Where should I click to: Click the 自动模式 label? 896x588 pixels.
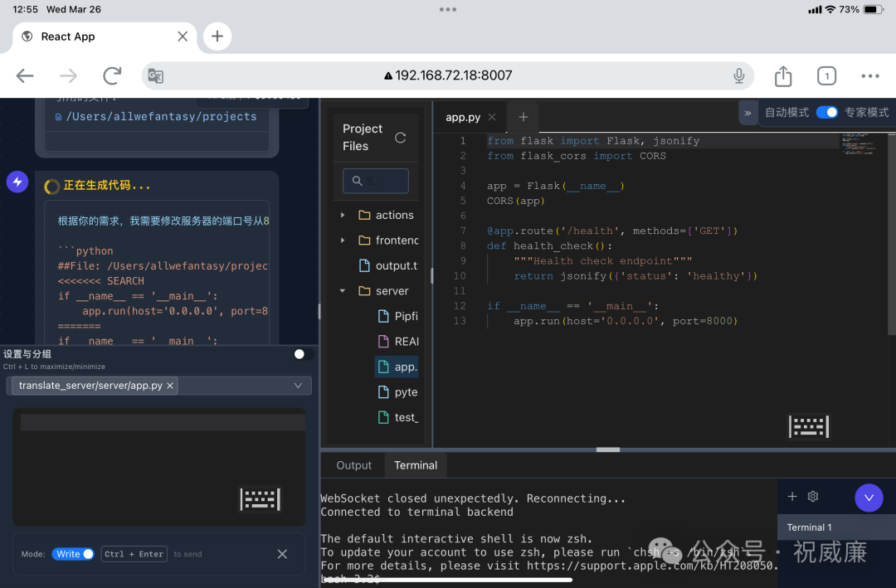coord(786,113)
